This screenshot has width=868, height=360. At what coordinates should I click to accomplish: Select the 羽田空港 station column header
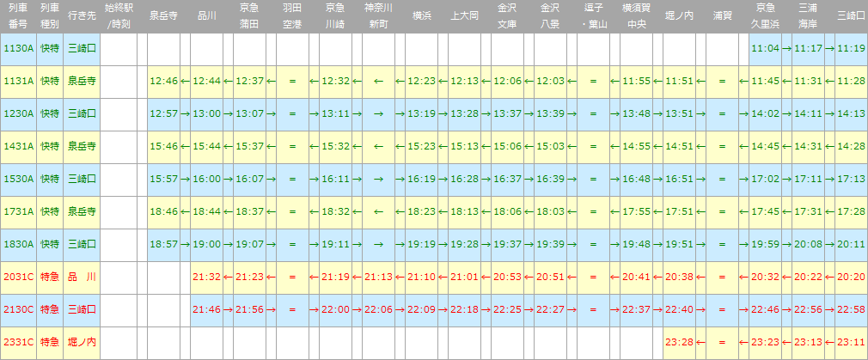point(292,16)
